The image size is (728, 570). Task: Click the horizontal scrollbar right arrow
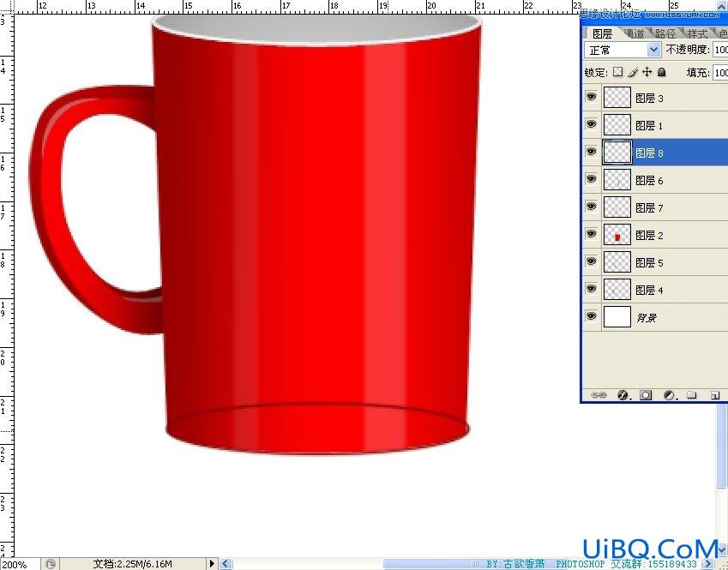tap(709, 564)
